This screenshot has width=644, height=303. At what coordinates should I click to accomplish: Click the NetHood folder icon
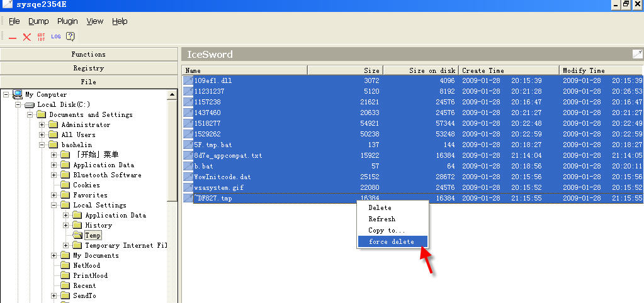coord(65,265)
